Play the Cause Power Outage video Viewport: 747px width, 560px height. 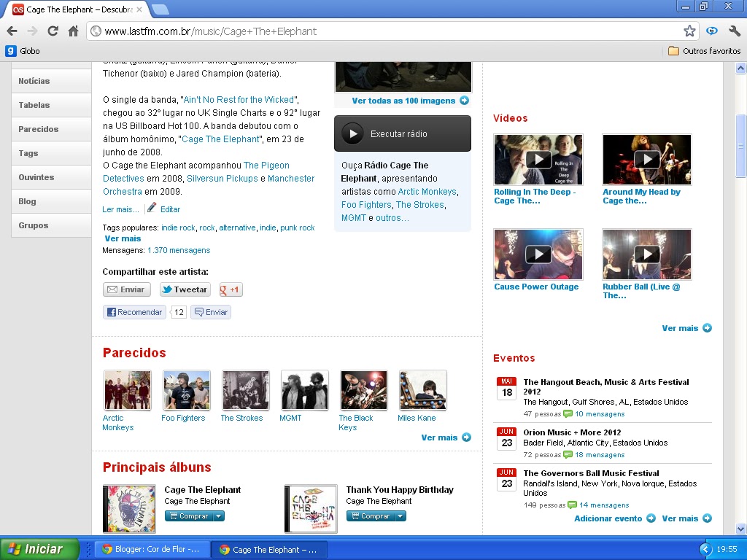click(538, 254)
